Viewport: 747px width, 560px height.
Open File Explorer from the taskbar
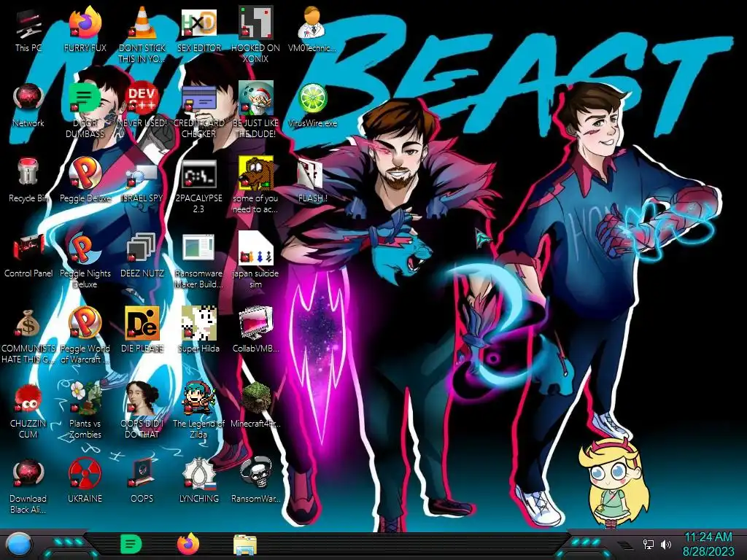[245, 545]
